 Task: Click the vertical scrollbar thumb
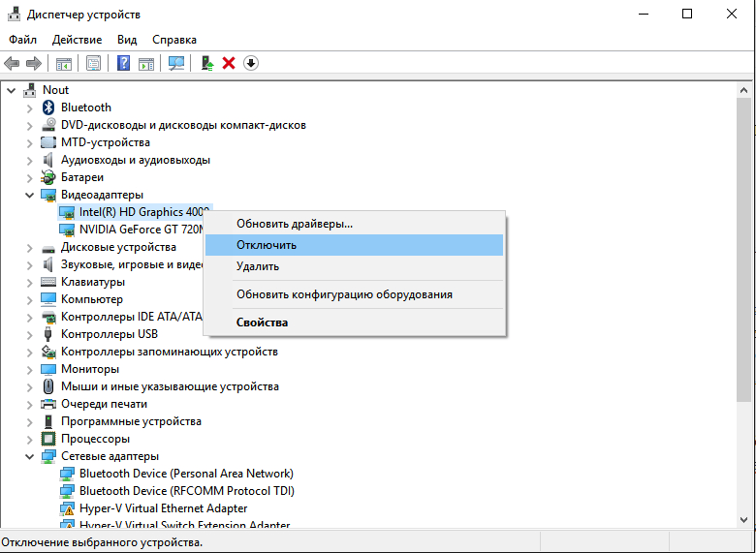tap(743, 249)
